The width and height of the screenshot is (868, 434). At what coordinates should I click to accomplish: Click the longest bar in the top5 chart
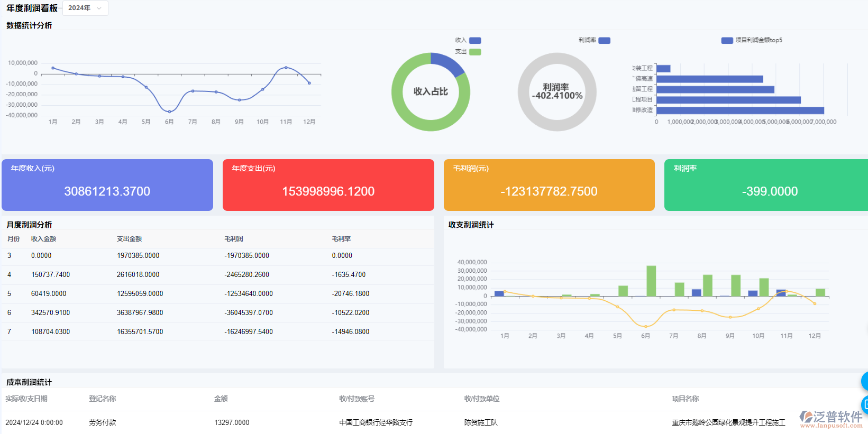740,110
